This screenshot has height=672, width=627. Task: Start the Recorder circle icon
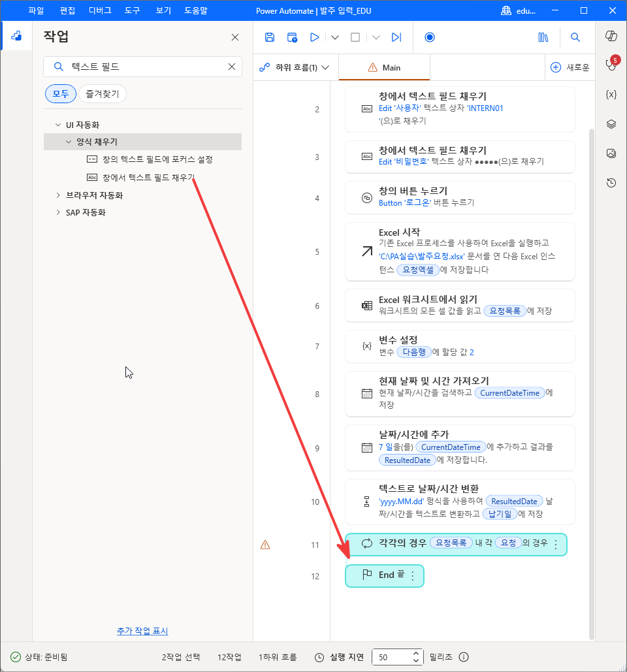[429, 37]
